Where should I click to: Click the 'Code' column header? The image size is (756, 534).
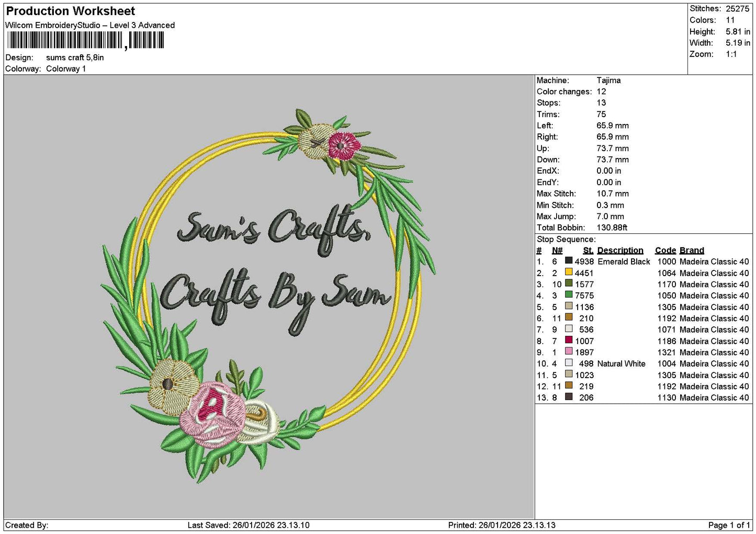tap(665, 251)
